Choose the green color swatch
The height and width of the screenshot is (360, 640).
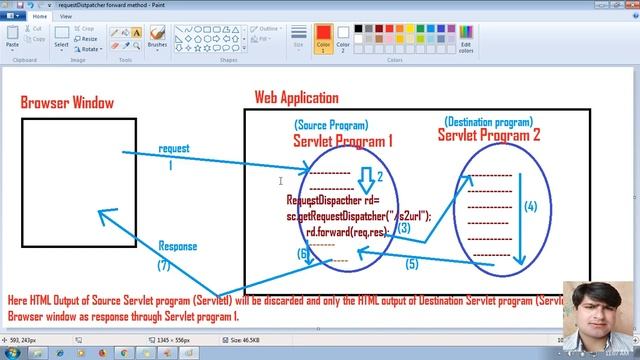coord(420,28)
